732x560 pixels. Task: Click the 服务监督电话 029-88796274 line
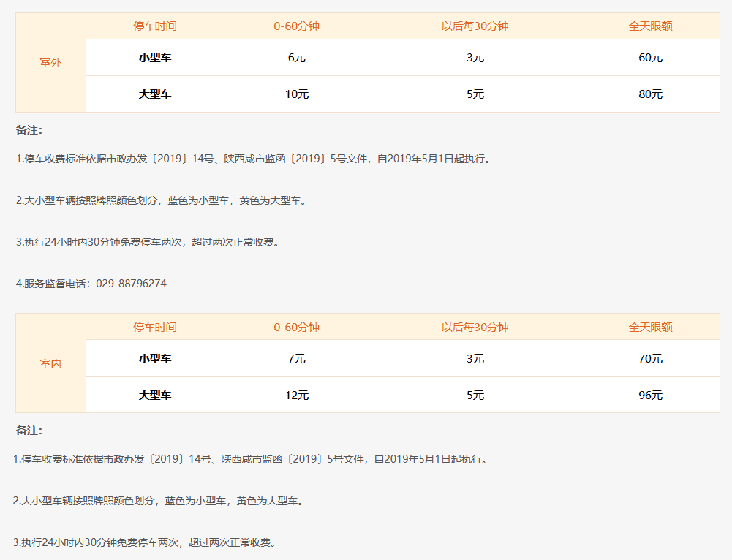coord(91,284)
